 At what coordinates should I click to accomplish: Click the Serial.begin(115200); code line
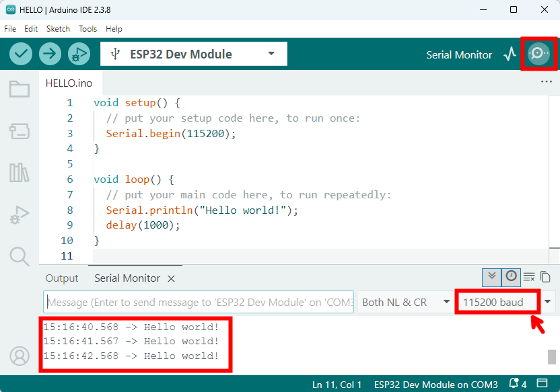(171, 133)
